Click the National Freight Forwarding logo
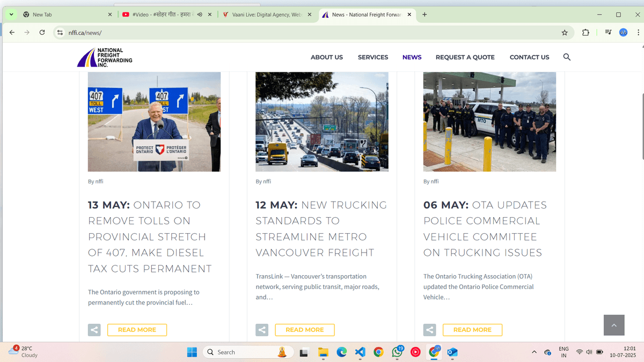The height and width of the screenshot is (362, 644). [x=104, y=57]
